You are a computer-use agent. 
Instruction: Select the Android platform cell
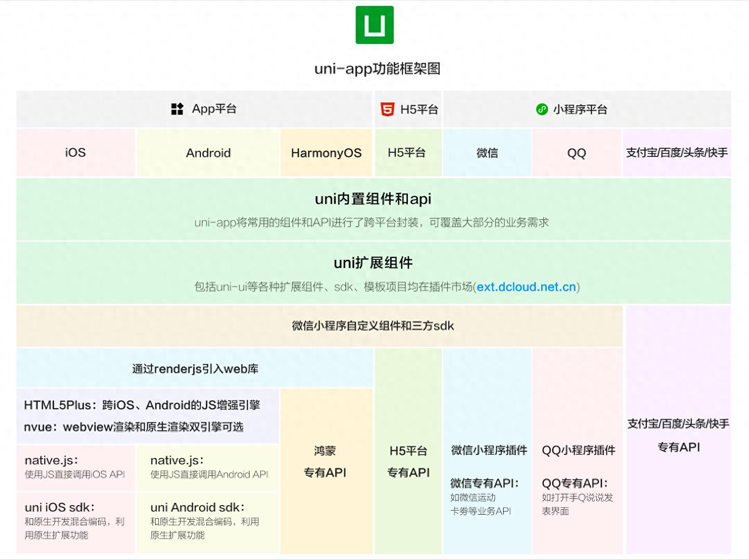[208, 153]
